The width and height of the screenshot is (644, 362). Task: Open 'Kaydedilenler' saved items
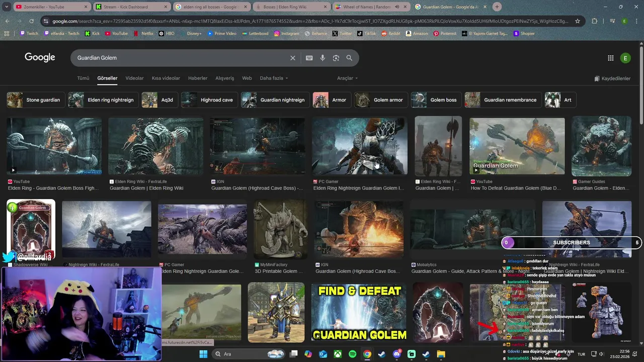(x=612, y=78)
